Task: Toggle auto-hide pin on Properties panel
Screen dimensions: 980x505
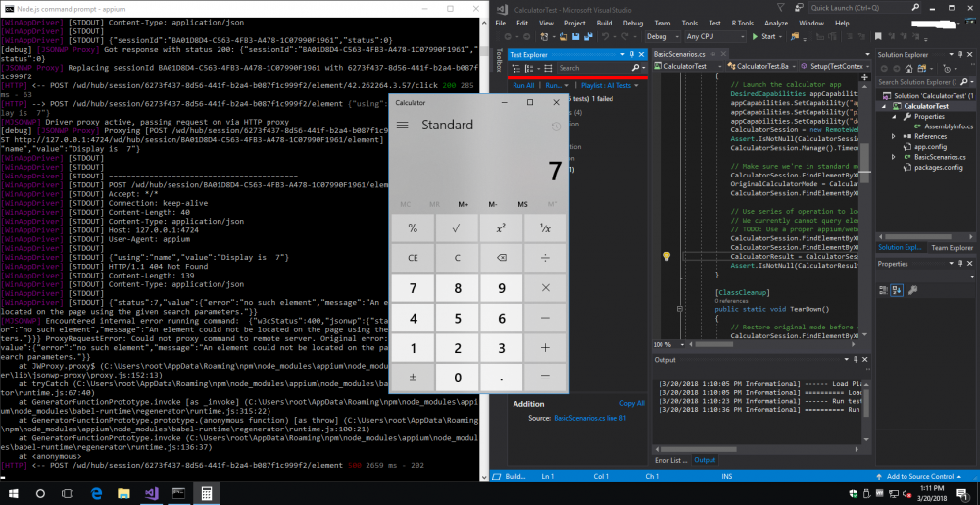Action: [960, 264]
